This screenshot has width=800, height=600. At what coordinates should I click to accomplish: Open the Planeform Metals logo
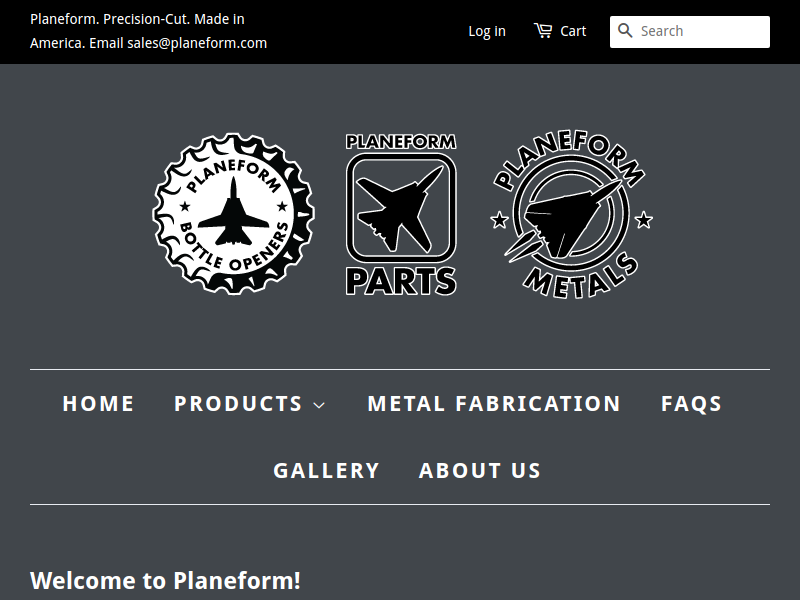point(571,214)
